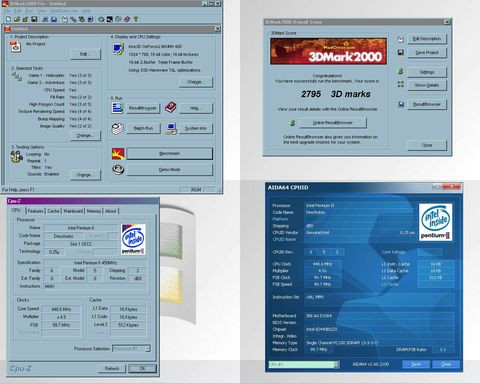
Task: Click the New project icon in the 3DMark toolbar
Action: [8, 19]
